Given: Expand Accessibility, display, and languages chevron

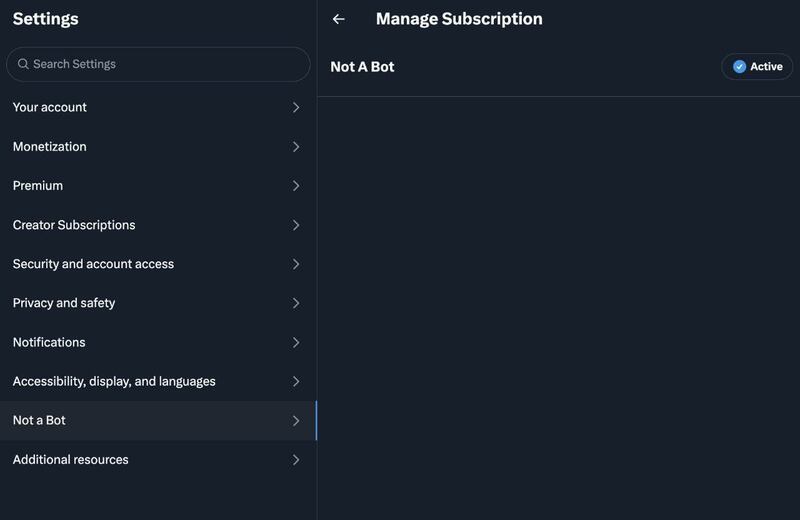Looking at the screenshot, I should (x=296, y=381).
